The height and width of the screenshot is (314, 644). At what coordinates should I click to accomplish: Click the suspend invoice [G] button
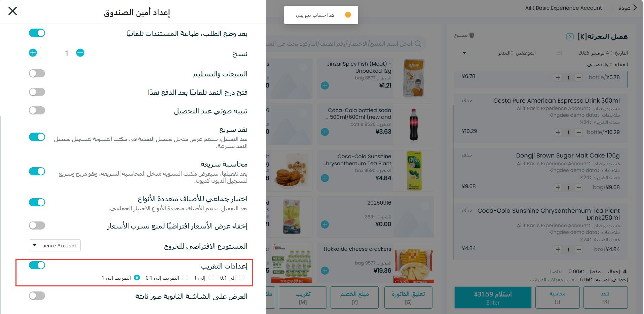pyautogui.click(x=408, y=298)
